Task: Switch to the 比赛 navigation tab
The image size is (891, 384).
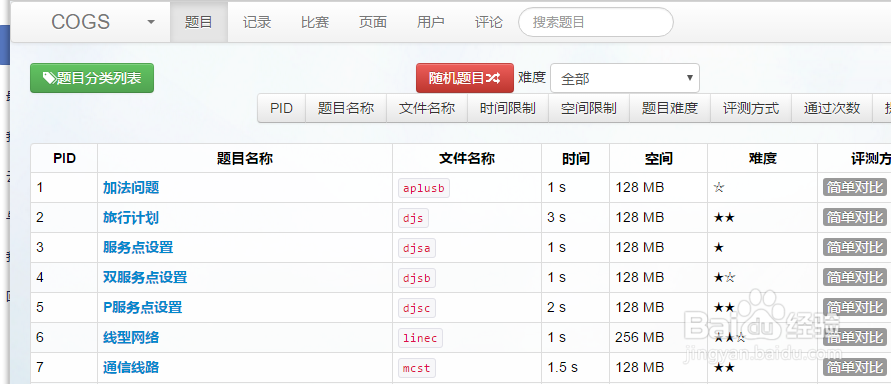Action: 315,22
